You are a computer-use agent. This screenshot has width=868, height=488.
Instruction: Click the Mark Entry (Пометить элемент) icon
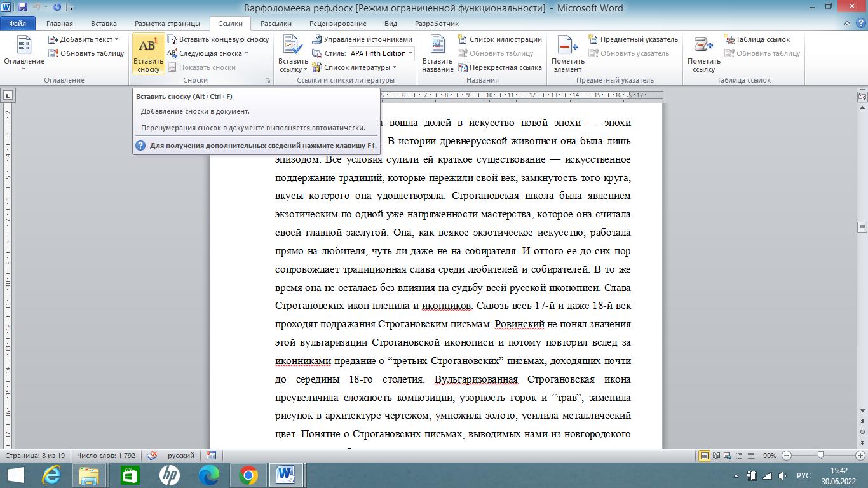point(567,46)
